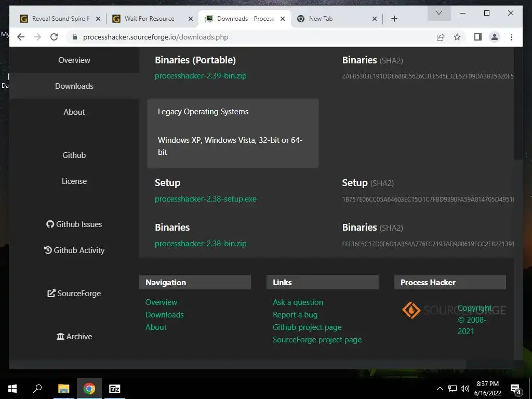Select the 2.39 Binaries SHA2 hash text

(428, 76)
